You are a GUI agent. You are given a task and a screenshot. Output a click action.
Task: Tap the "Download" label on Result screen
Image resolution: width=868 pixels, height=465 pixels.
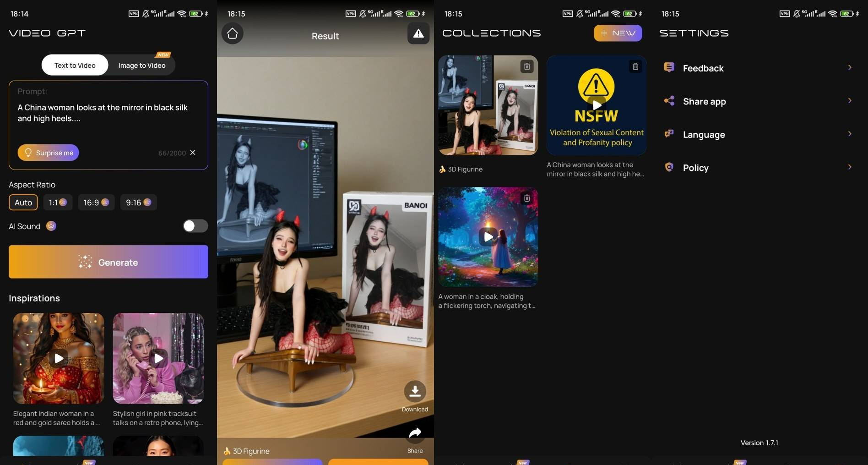[x=415, y=410]
